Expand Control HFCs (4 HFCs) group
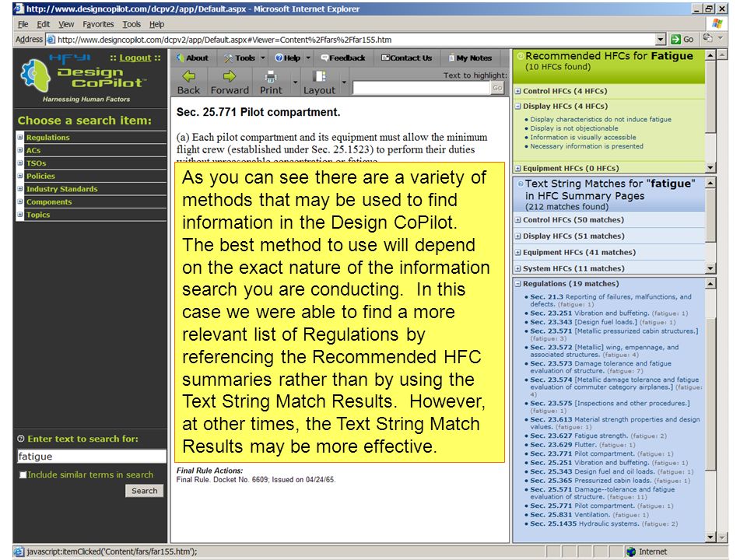The image size is (747, 560). click(x=518, y=91)
